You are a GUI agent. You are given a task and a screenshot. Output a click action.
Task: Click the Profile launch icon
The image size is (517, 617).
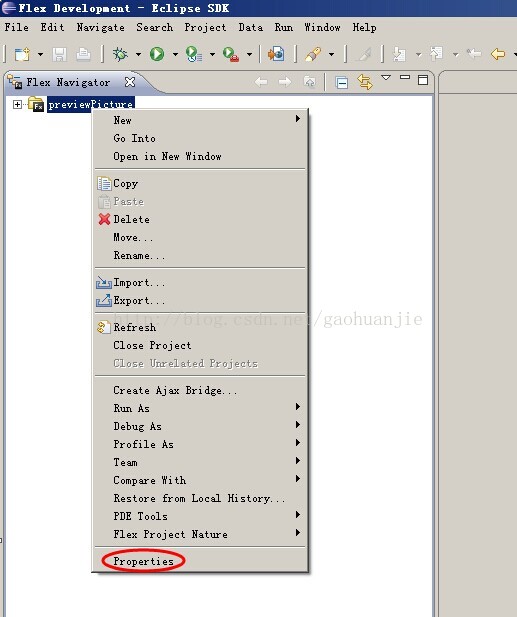(194, 54)
